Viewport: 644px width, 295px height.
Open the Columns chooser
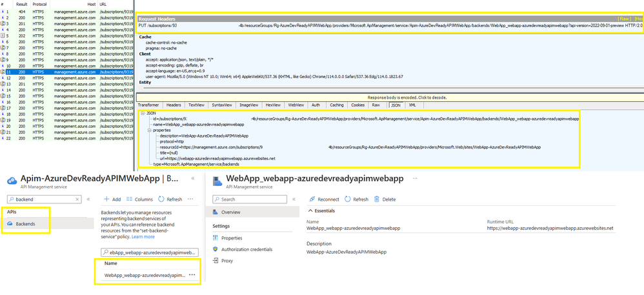pos(139,199)
